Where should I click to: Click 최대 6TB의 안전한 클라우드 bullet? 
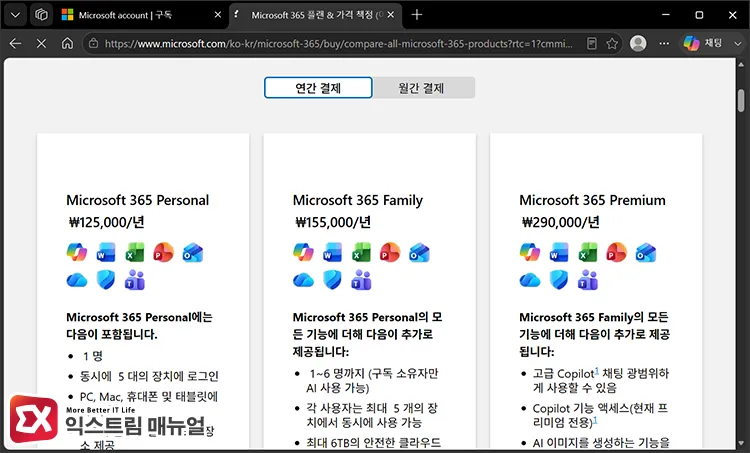(374, 442)
